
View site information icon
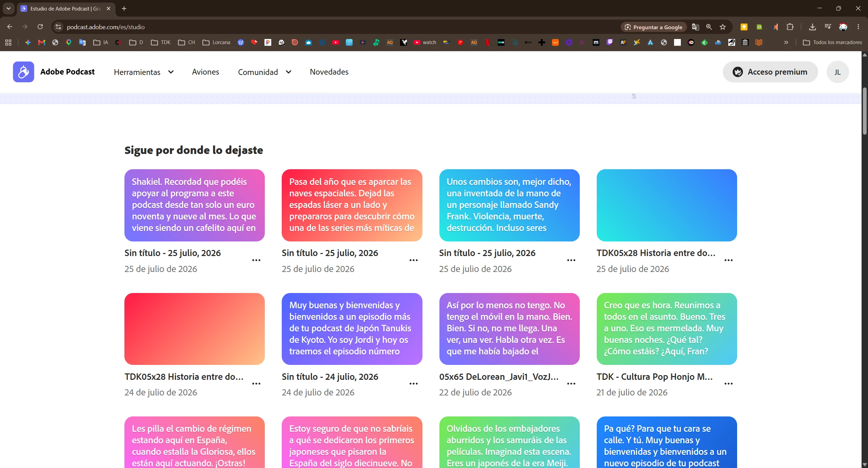point(58,27)
